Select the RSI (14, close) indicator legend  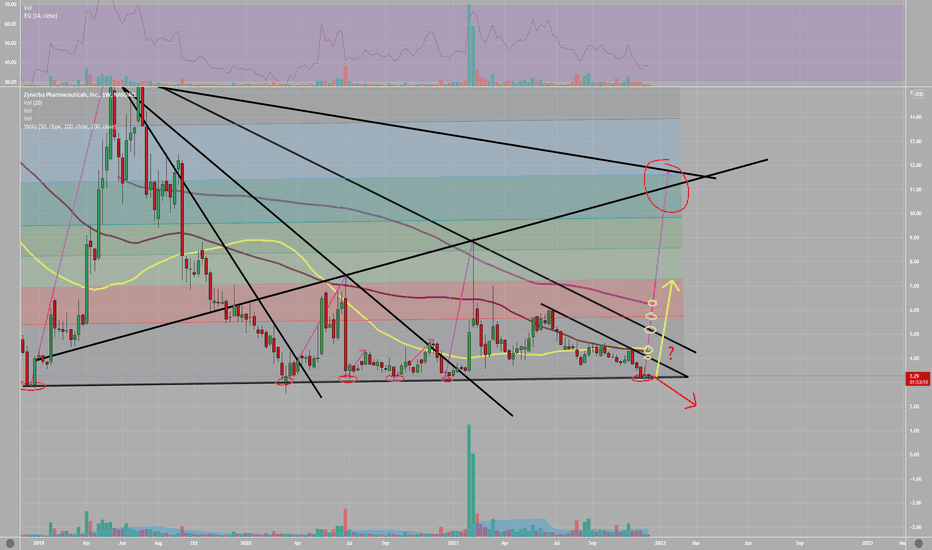click(40, 15)
